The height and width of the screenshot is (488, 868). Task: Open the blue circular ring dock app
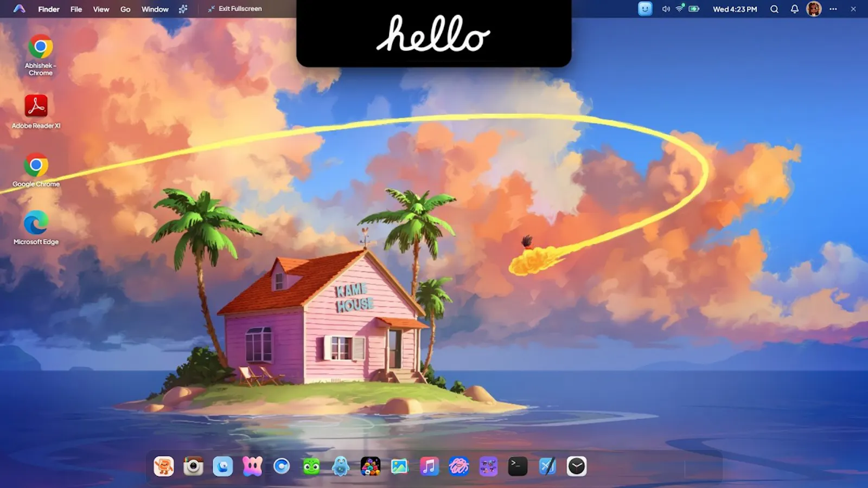pyautogui.click(x=282, y=466)
